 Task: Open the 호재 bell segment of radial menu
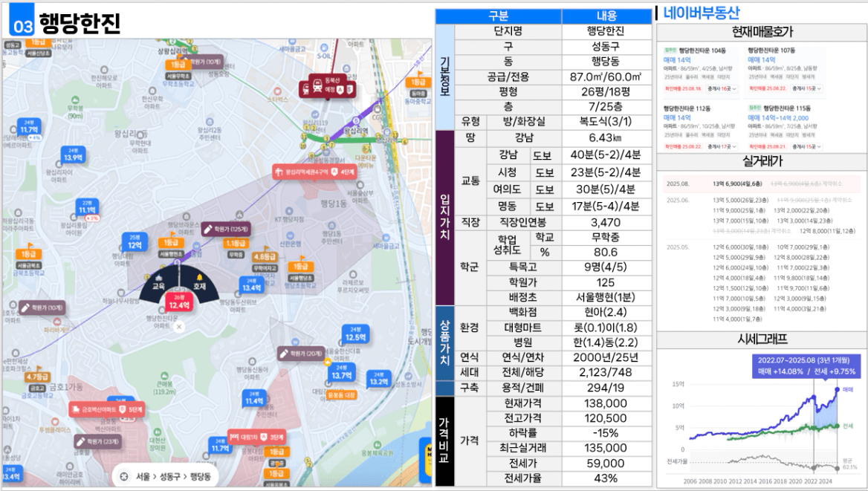pos(199,284)
